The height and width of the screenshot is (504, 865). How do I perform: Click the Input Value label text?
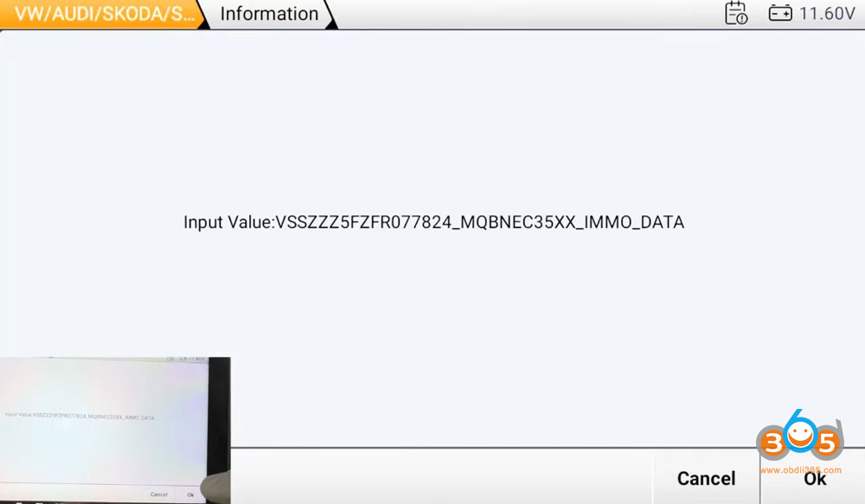tap(229, 222)
